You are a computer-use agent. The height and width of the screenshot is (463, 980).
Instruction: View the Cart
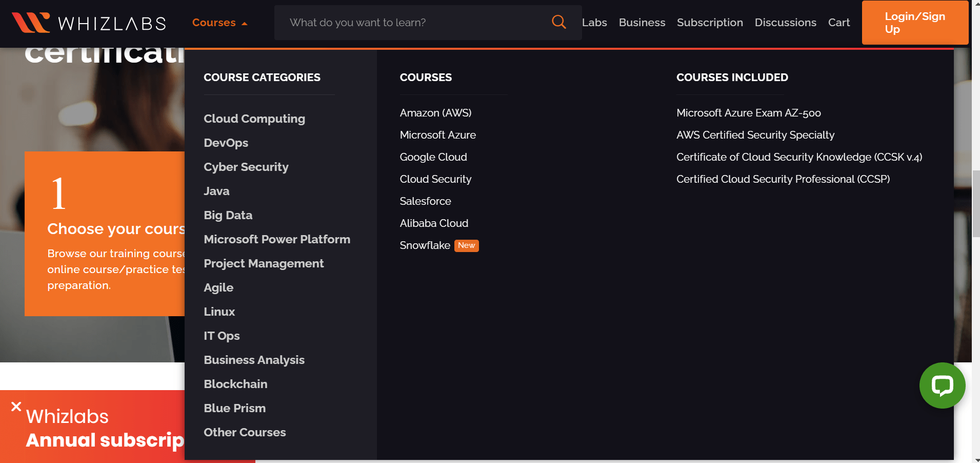[838, 22]
